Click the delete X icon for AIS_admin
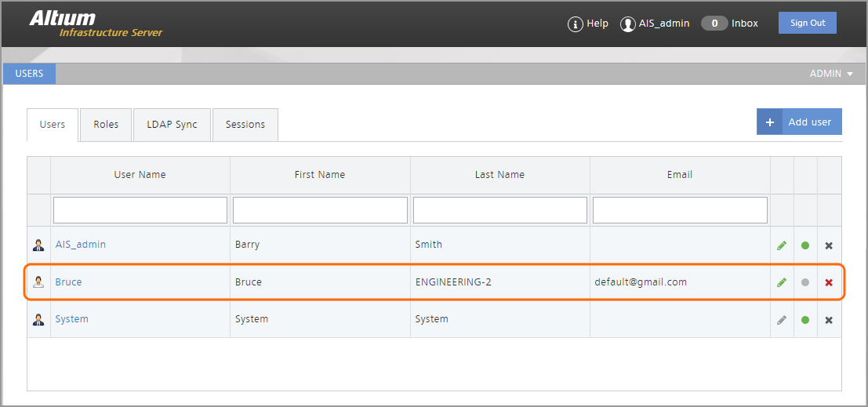 click(x=829, y=245)
